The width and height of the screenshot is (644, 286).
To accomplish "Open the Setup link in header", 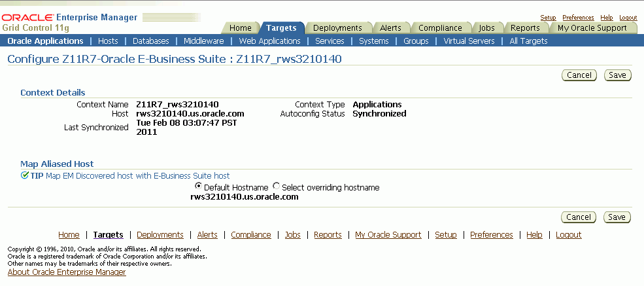I will pyautogui.click(x=548, y=18).
